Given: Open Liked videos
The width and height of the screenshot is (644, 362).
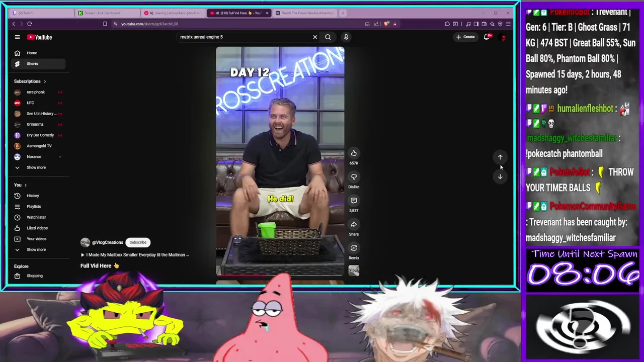Looking at the screenshot, I should click(38, 228).
